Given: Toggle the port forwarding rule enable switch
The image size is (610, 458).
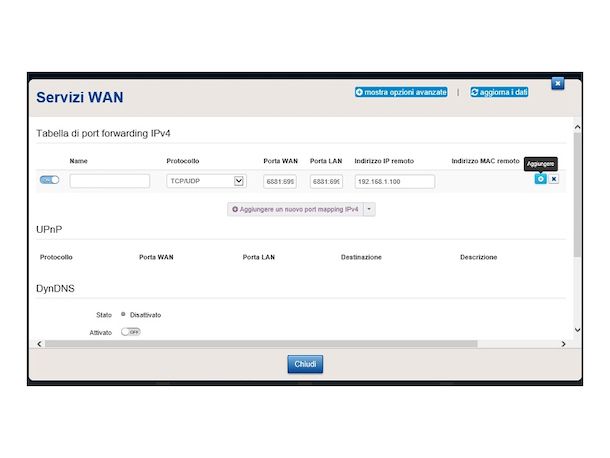Looking at the screenshot, I should point(49,180).
